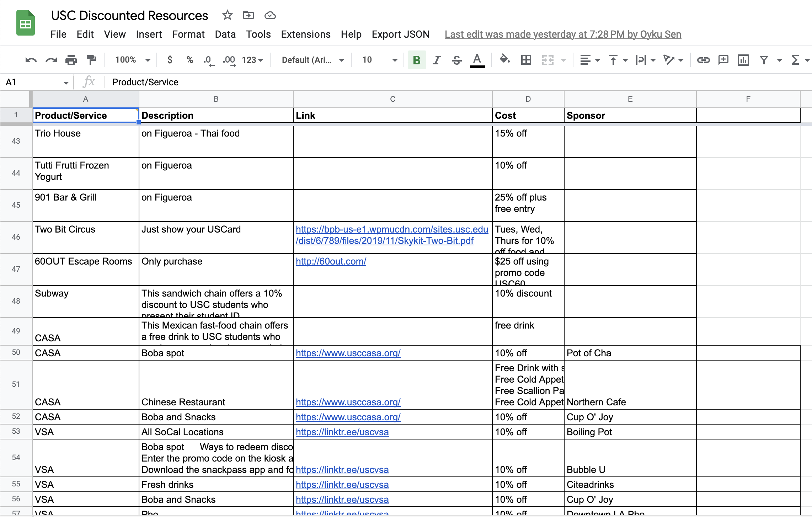View last edit version history link

tap(562, 34)
